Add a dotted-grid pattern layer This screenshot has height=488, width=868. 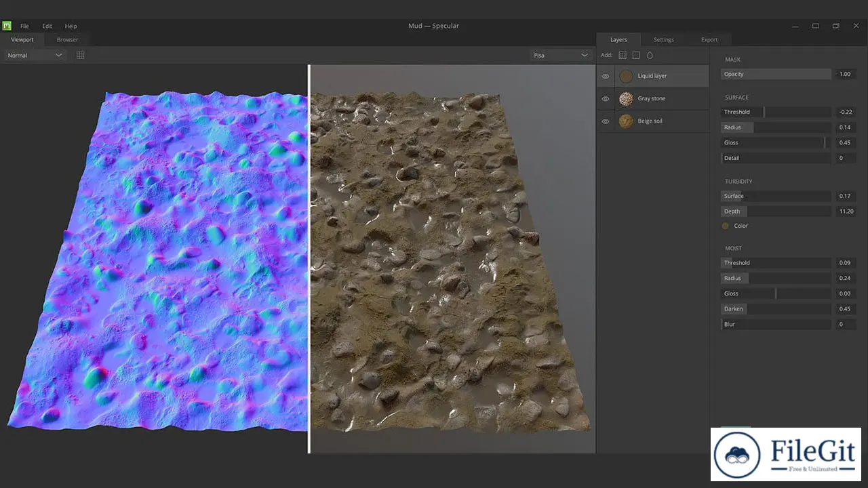[x=623, y=55]
